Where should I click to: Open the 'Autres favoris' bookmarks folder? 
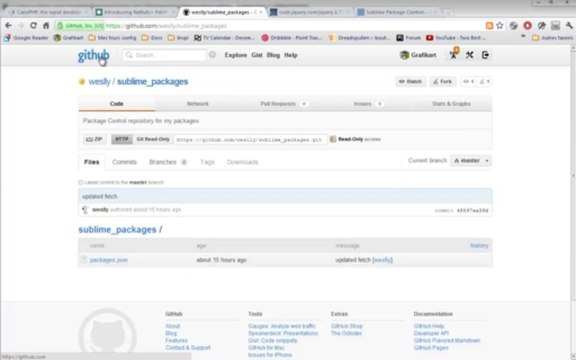coord(552,37)
